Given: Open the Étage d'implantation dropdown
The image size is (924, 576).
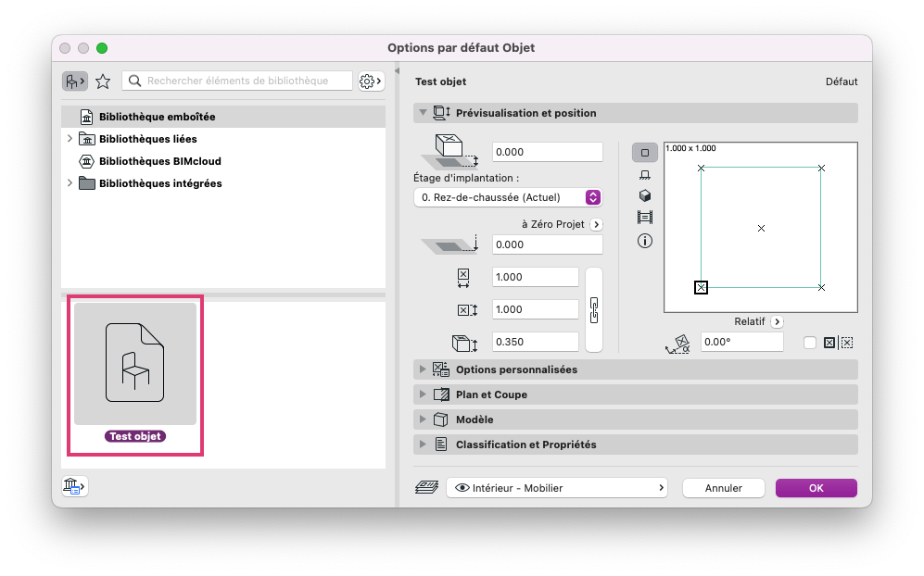Looking at the screenshot, I should 507,197.
